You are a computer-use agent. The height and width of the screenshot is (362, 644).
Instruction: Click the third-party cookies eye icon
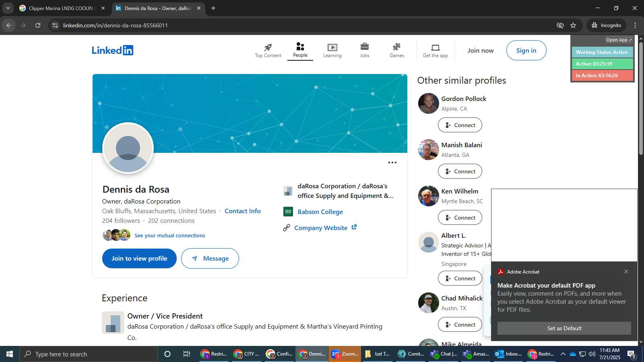(x=560, y=25)
